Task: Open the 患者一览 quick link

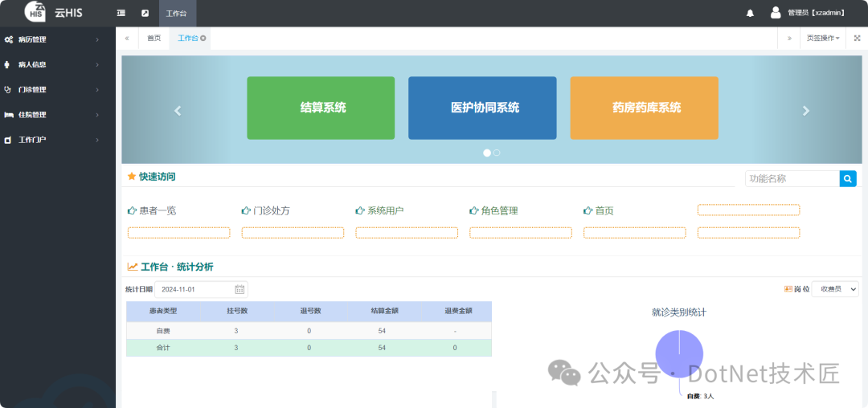Action: (x=158, y=210)
